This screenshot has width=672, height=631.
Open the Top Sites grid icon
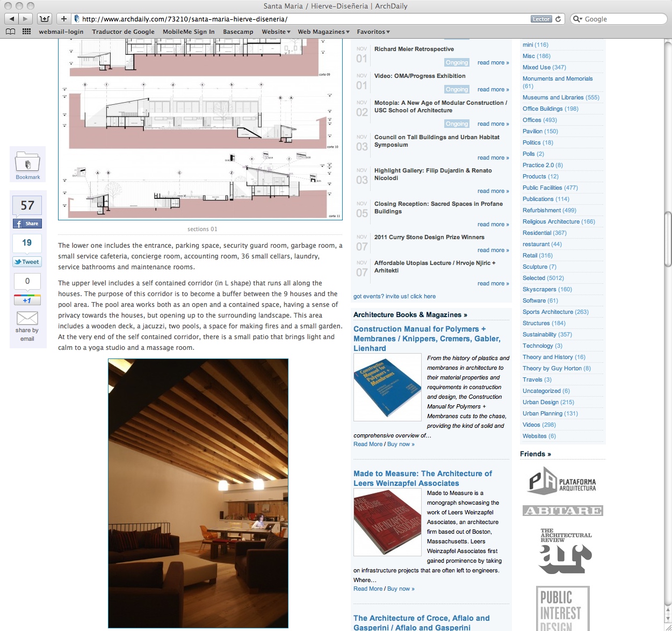click(x=26, y=32)
